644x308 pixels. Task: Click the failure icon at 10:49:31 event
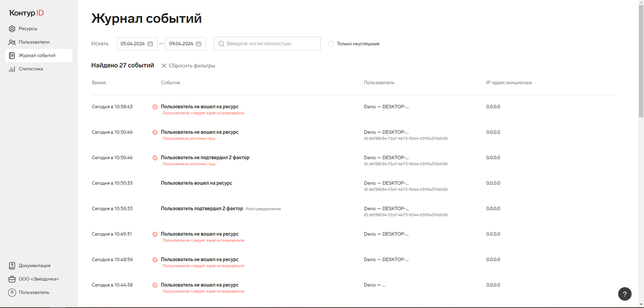pyautogui.click(x=155, y=234)
